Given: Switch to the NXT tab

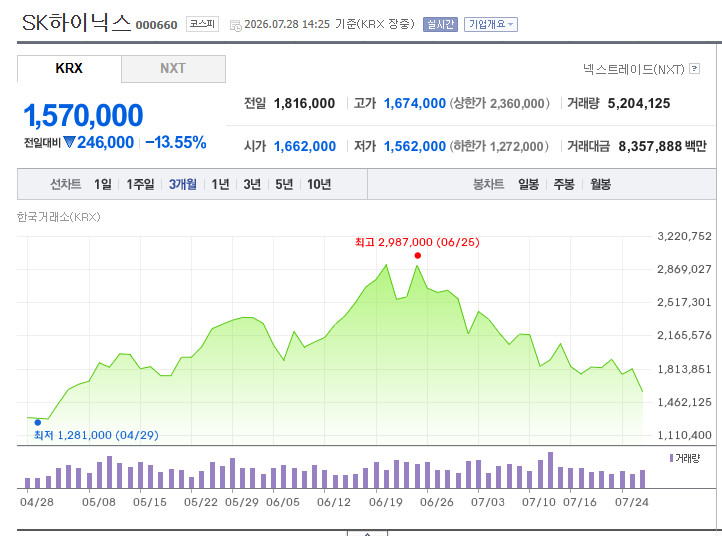Looking at the screenshot, I should coord(173,69).
